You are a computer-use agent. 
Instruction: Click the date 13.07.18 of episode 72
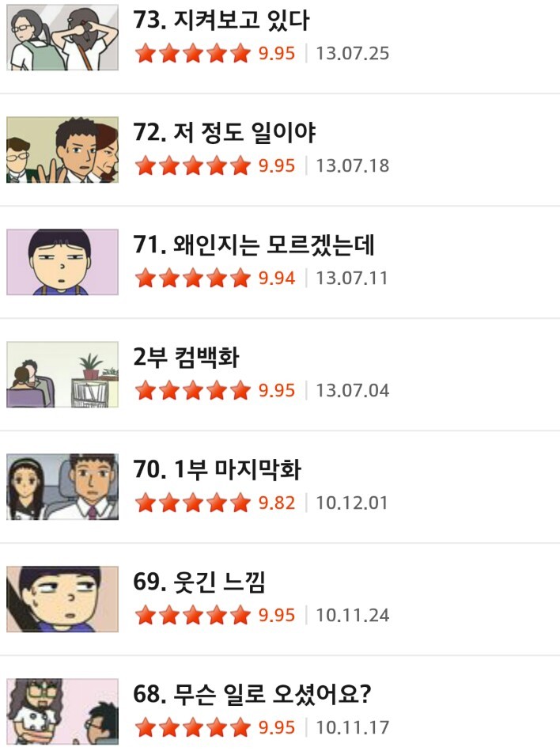click(353, 165)
